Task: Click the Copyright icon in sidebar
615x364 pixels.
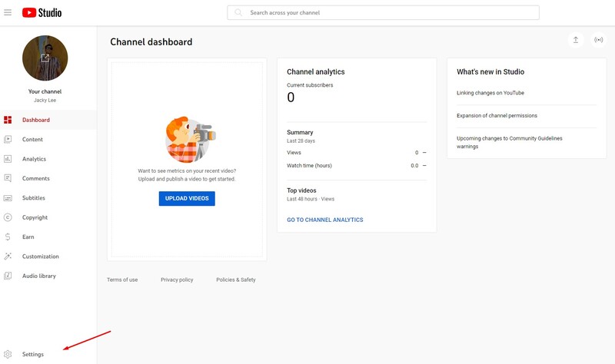Action: [8, 217]
